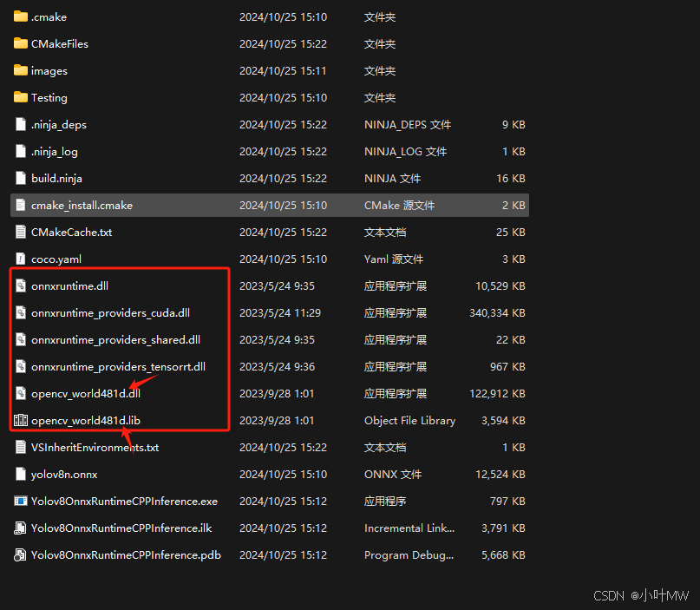Click the cmake_install.cmake document icon

point(21,205)
